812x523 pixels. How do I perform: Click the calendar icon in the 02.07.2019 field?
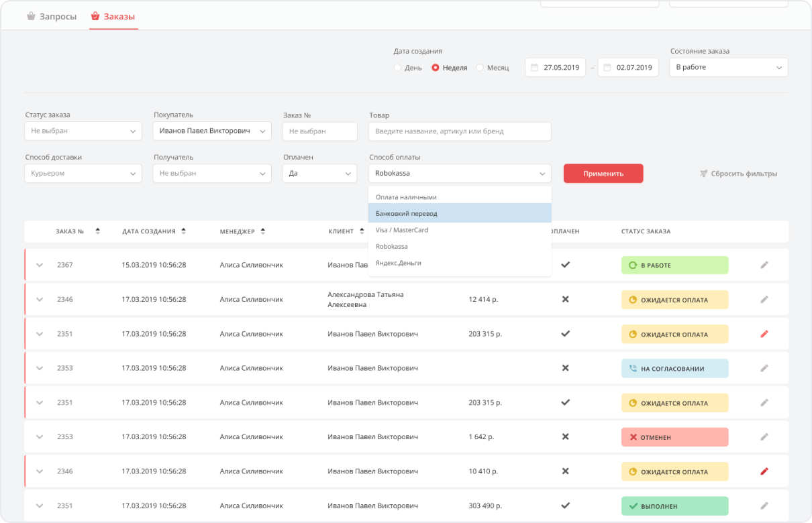point(607,67)
